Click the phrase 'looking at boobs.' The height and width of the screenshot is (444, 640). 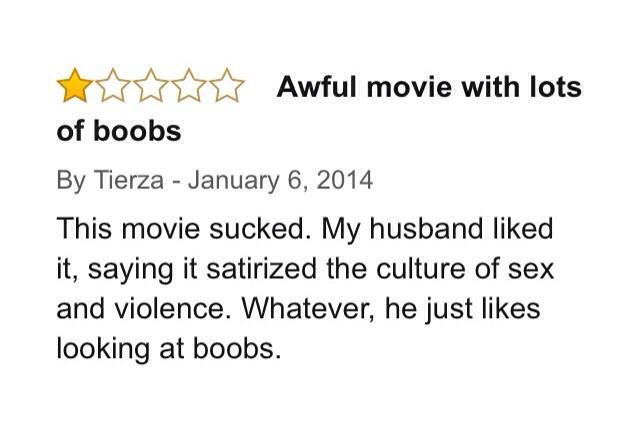169,350
